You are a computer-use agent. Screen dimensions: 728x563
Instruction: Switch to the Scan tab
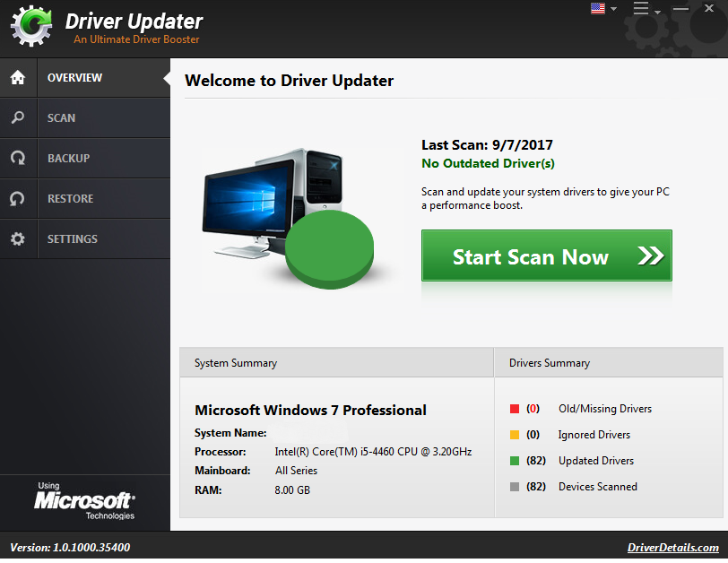click(x=85, y=117)
